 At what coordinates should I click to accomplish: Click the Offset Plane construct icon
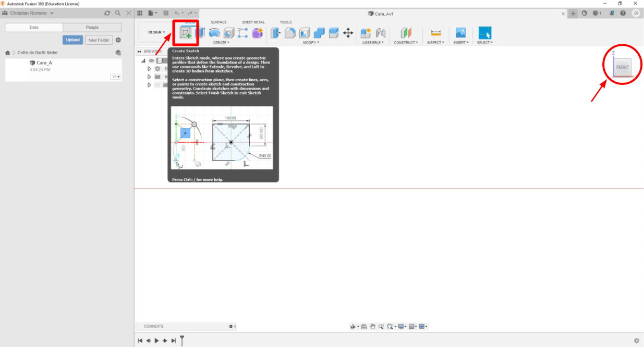pyautogui.click(x=406, y=33)
